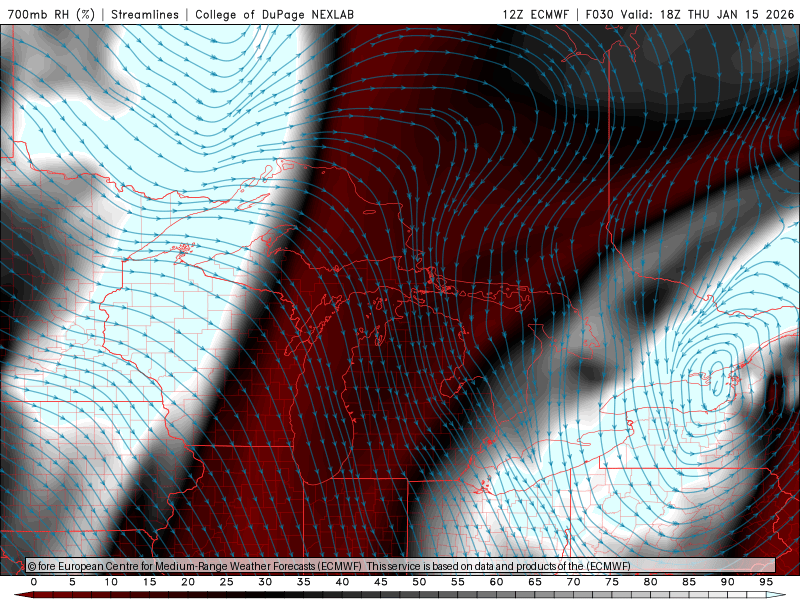
Task: Click the "55" color scale label
Action: [458, 582]
